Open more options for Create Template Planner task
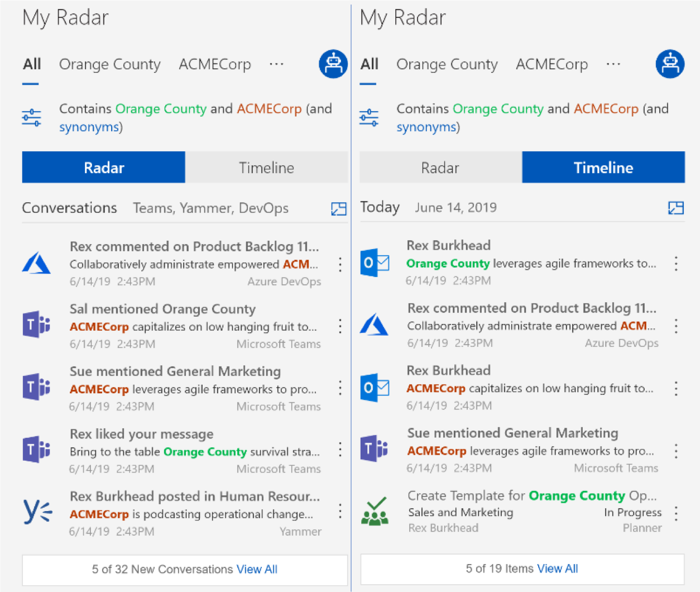Viewport: 700px width, 592px height. pos(676,513)
